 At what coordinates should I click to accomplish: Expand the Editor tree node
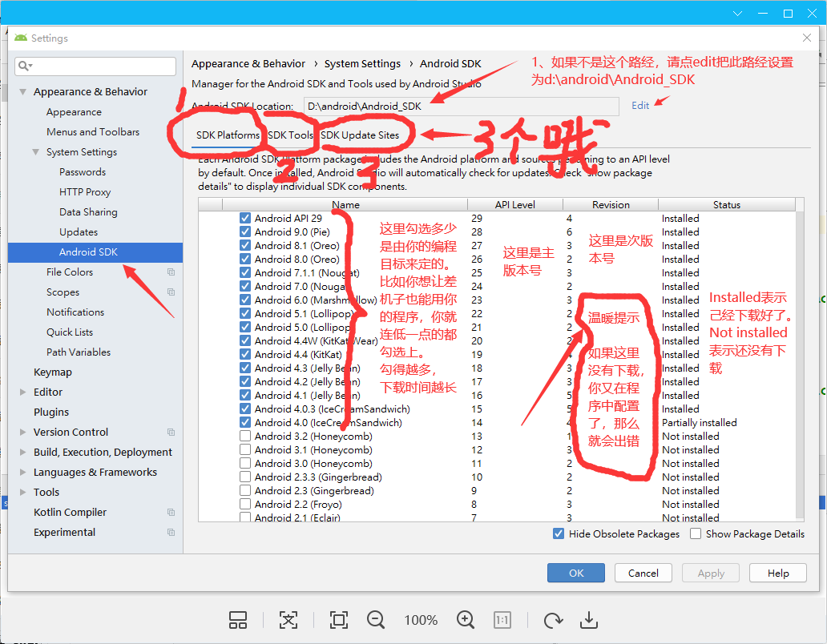(22, 392)
